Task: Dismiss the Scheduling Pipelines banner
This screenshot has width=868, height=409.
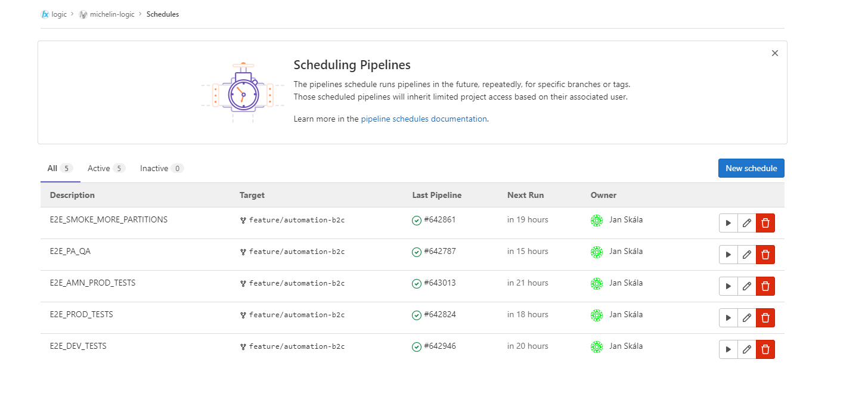Action: tap(774, 53)
